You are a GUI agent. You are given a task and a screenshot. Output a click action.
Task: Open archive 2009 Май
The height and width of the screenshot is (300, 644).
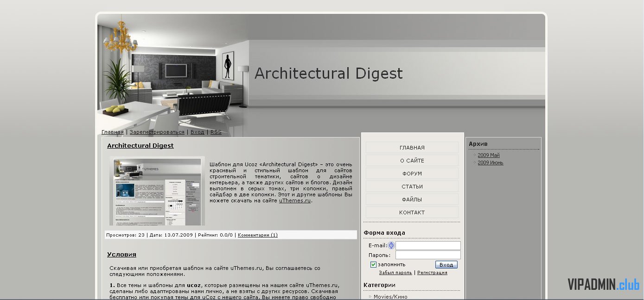[489, 155]
